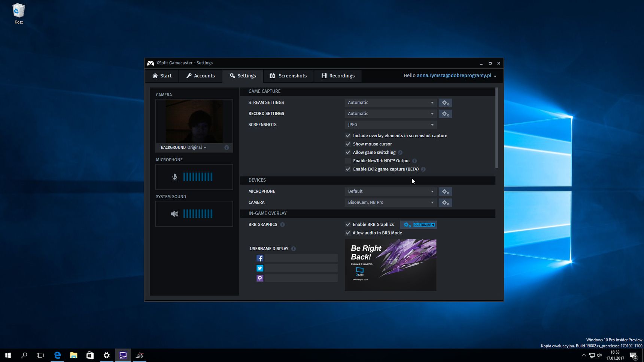Click the camera preview thumbnail
The image size is (644, 362).
(x=194, y=121)
